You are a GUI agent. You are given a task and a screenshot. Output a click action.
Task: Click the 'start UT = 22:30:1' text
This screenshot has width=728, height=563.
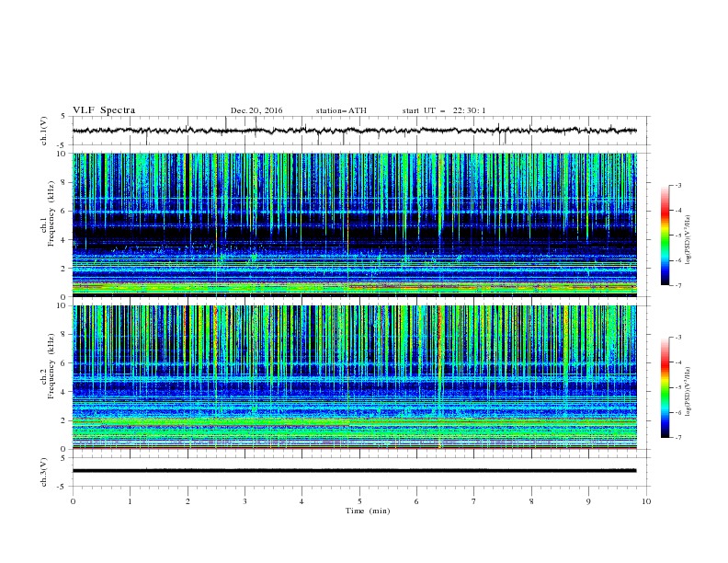(444, 110)
